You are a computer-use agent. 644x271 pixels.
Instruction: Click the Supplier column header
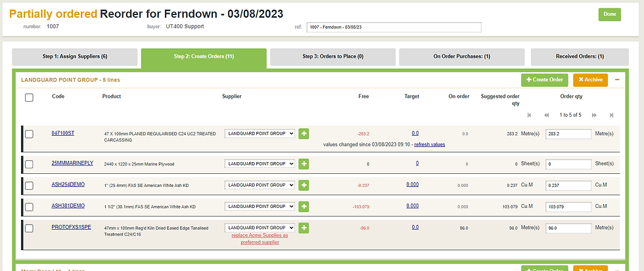pyautogui.click(x=232, y=96)
